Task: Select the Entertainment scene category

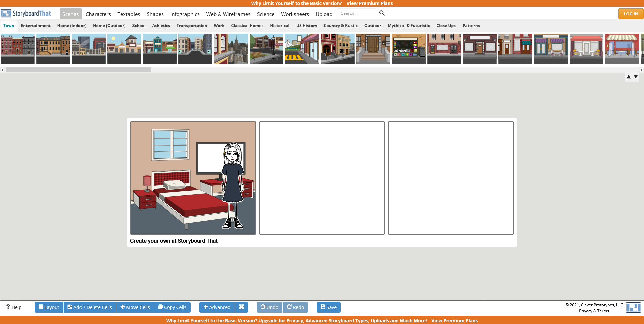Action: coord(36,26)
